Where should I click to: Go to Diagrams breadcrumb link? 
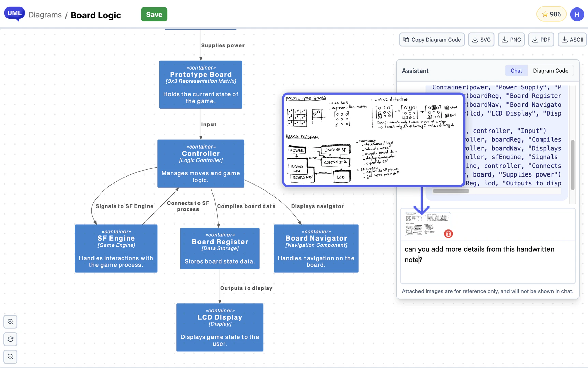pyautogui.click(x=45, y=15)
